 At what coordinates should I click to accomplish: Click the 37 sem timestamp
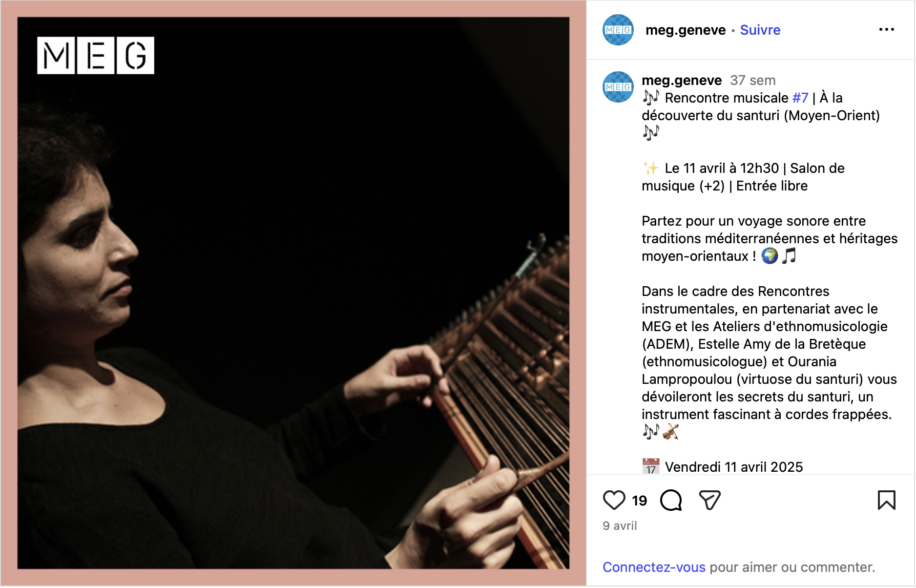coord(753,80)
